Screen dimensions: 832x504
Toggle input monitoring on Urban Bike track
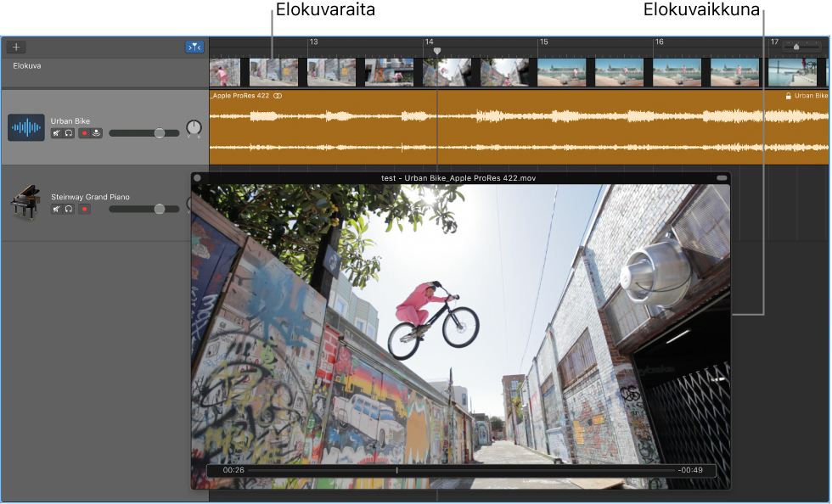pyautogui.click(x=96, y=133)
